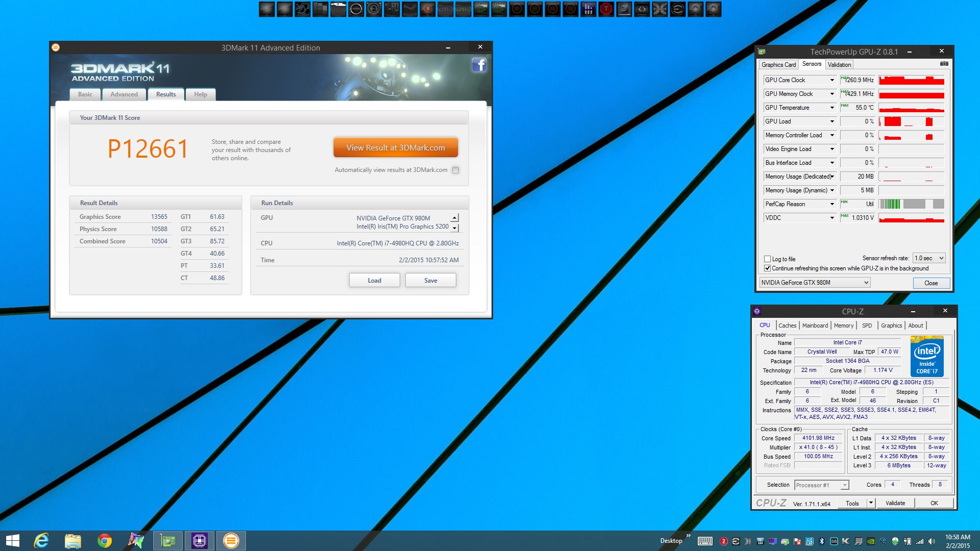Open Internet Explorer from taskbar
Viewport: 980px width, 551px height.
point(41,541)
